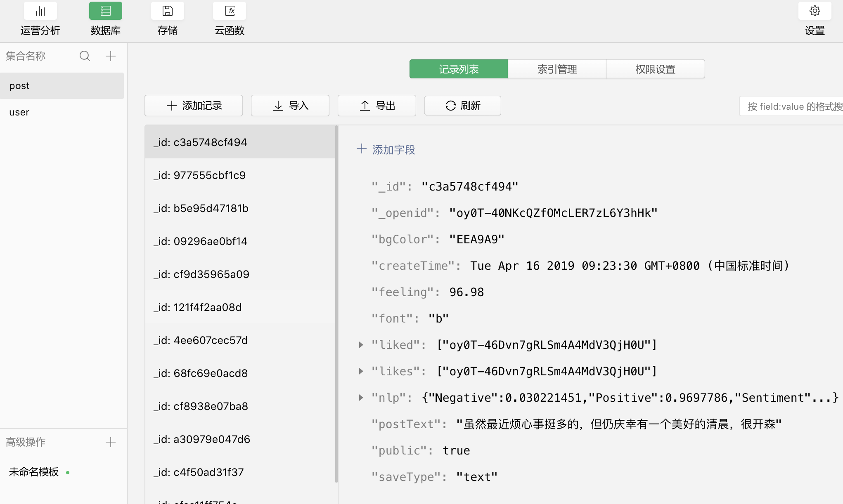
Task: Click the 导出 export button
Action: [x=377, y=106]
